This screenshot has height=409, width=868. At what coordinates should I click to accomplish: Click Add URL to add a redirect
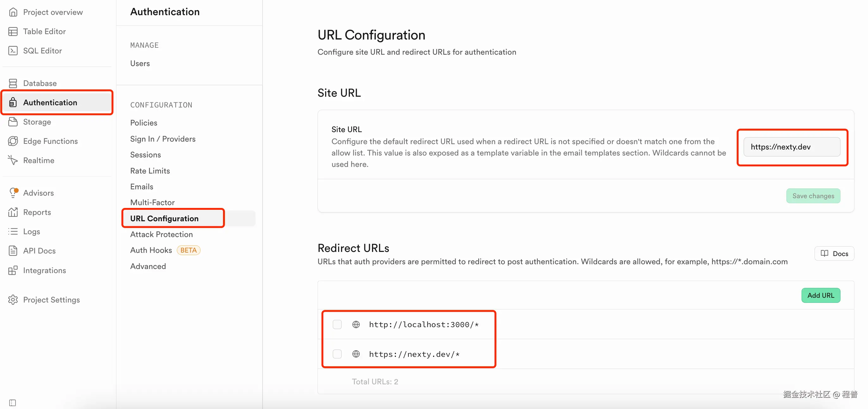point(821,295)
